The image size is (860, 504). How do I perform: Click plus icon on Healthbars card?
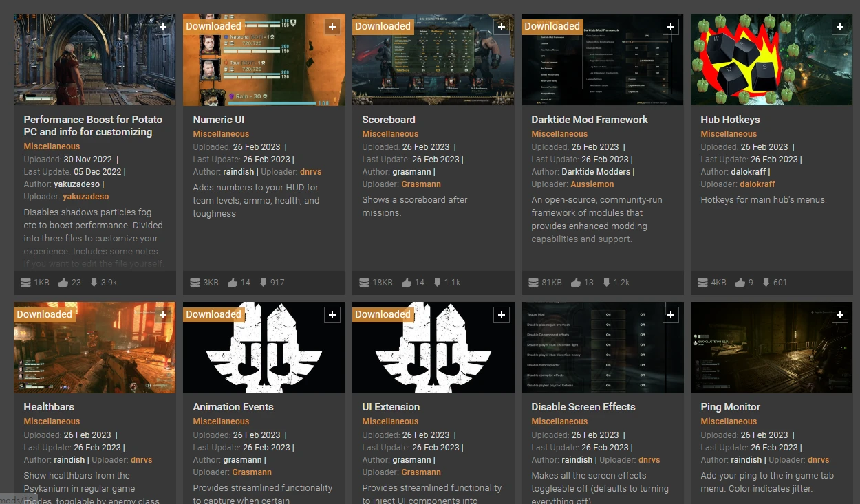click(x=163, y=315)
